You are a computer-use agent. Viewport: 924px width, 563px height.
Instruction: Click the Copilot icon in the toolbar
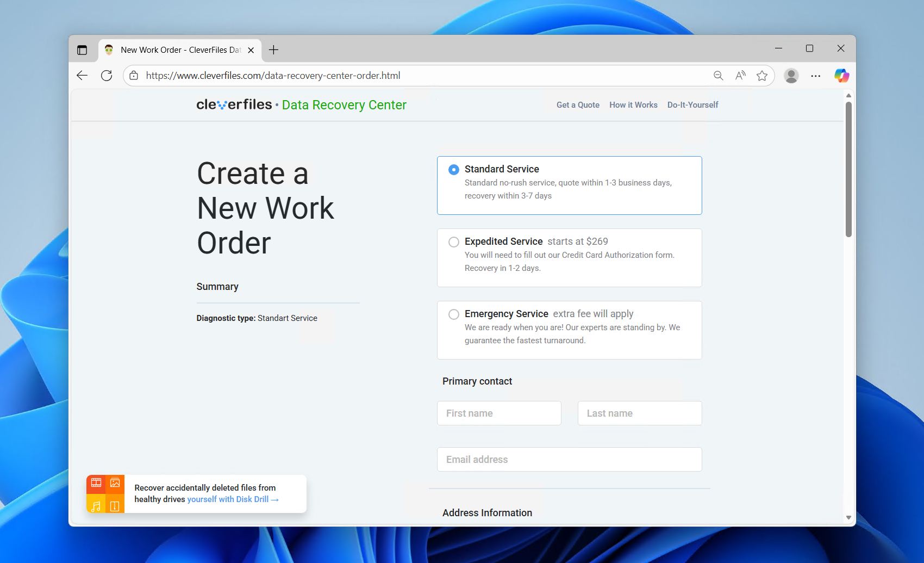tap(841, 76)
